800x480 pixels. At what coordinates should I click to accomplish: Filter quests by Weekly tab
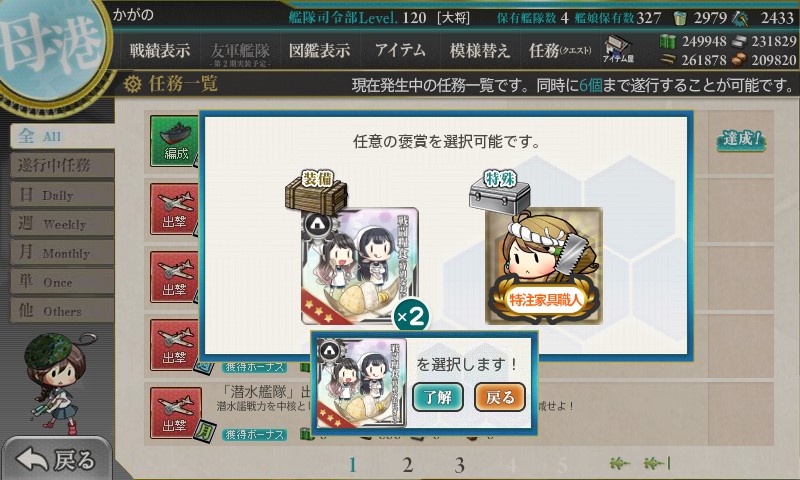tap(62, 223)
